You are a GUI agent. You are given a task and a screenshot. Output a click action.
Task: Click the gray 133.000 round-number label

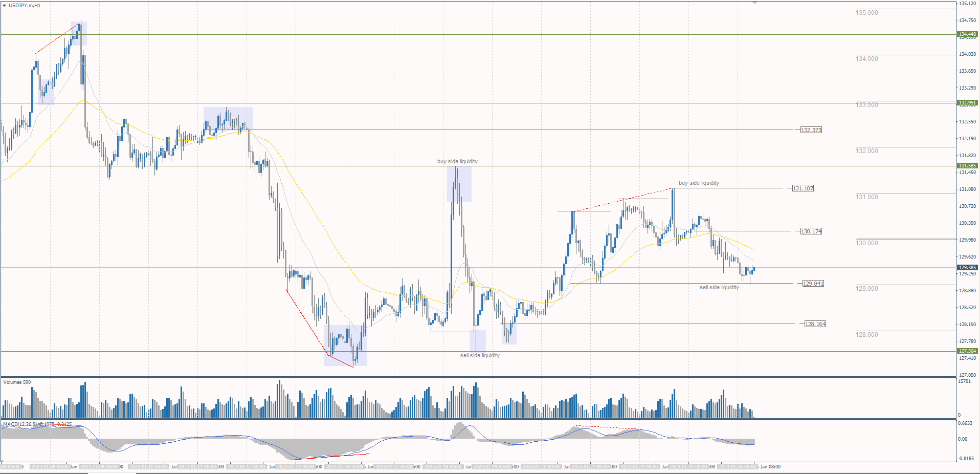[866, 105]
